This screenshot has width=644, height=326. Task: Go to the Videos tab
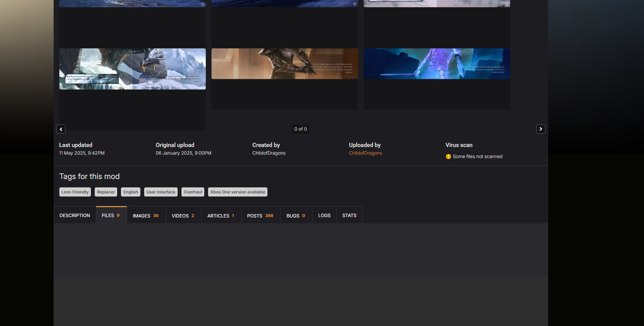183,216
